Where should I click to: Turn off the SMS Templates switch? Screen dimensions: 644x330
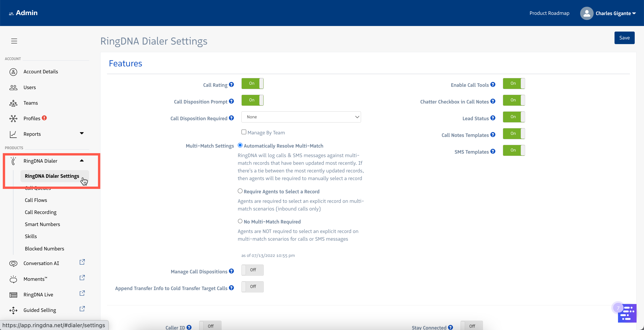tap(514, 150)
